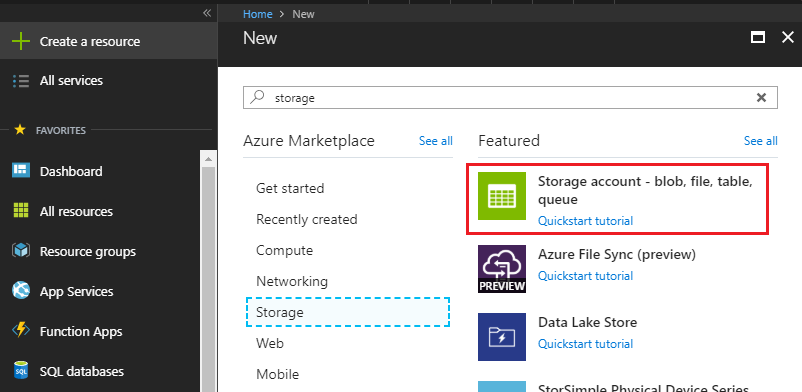Open See all for Featured items
Screen dimensions: 802x392
(761, 141)
